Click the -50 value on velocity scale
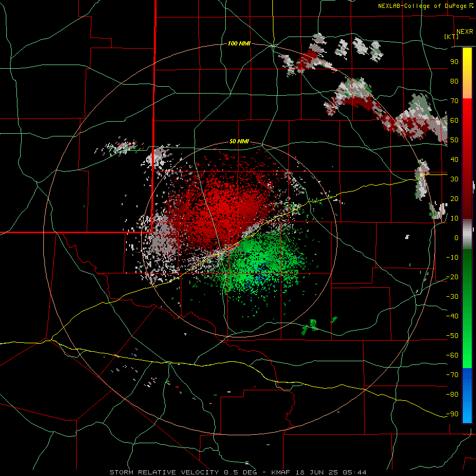This screenshot has width=476, height=476. click(452, 336)
